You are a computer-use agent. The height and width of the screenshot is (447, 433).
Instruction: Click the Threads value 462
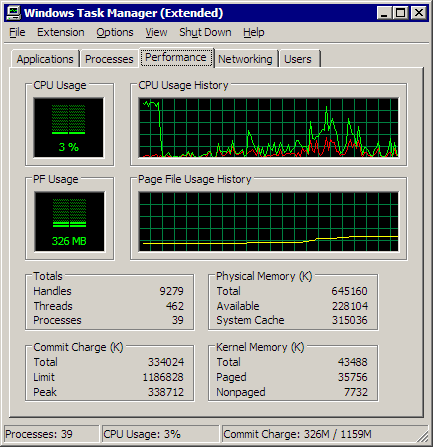[x=175, y=306]
